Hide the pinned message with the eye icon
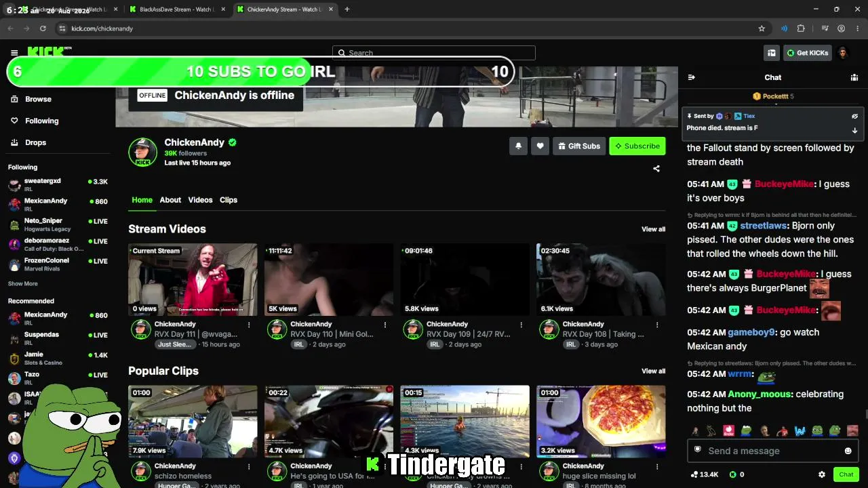The height and width of the screenshot is (488, 868). tap(855, 116)
